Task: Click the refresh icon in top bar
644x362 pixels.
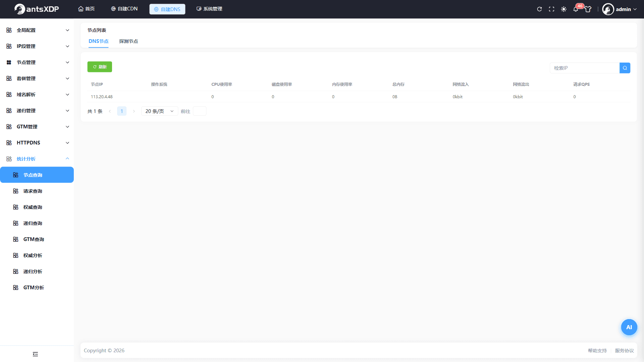Action: tap(539, 9)
